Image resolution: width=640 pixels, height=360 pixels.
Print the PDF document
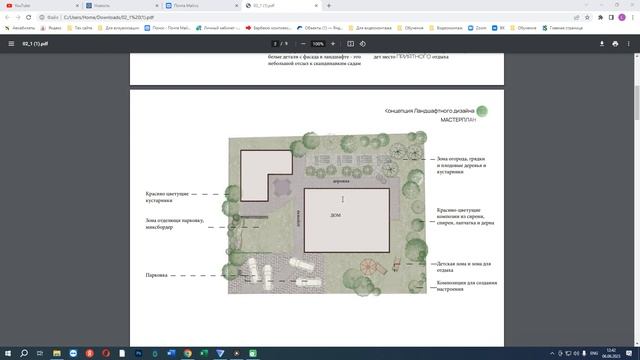(615, 44)
